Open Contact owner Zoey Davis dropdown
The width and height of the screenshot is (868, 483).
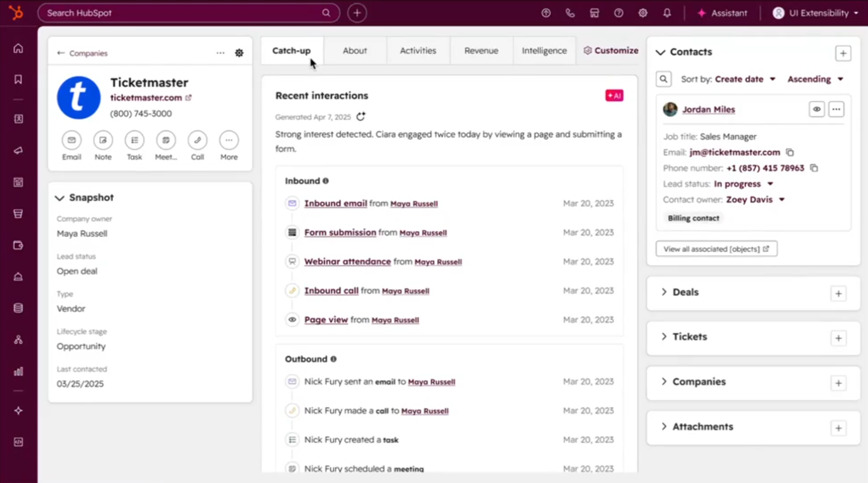pos(755,200)
